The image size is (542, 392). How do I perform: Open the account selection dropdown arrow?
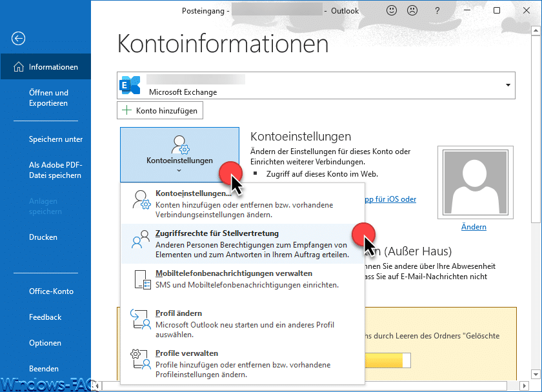click(x=508, y=85)
